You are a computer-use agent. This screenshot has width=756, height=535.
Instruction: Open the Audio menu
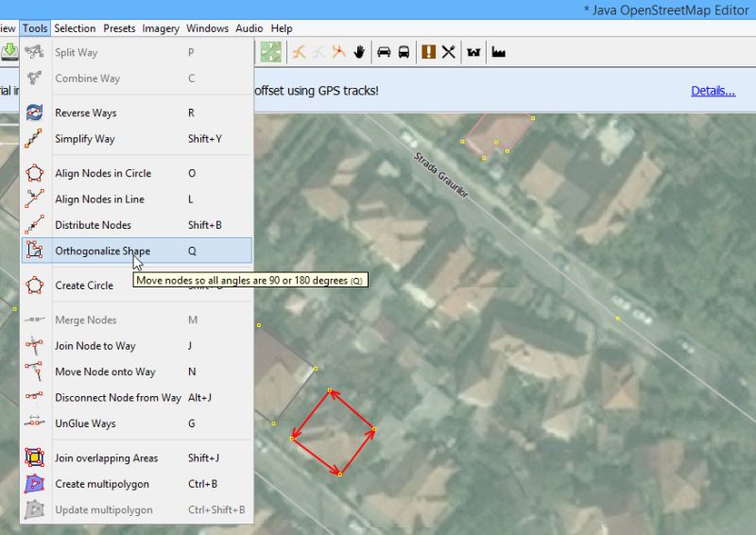[x=249, y=28]
